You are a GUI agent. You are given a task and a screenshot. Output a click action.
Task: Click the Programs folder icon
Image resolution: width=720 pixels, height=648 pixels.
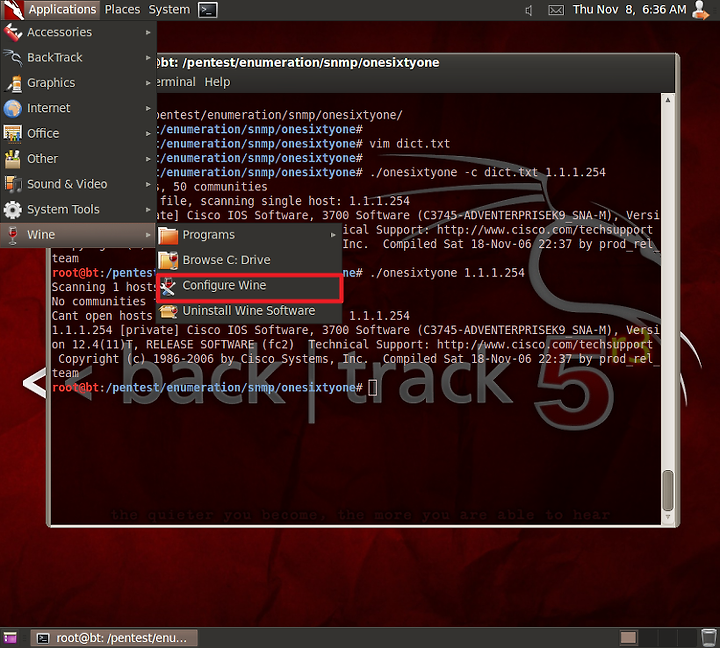tap(168, 235)
